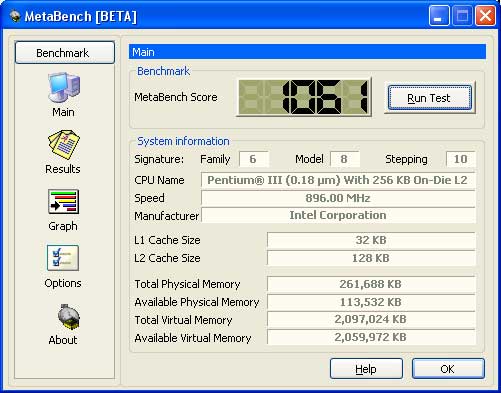Image resolution: width=501 pixels, height=393 pixels.
Task: Click the Stepping value field showing 10
Action: pyautogui.click(x=461, y=159)
